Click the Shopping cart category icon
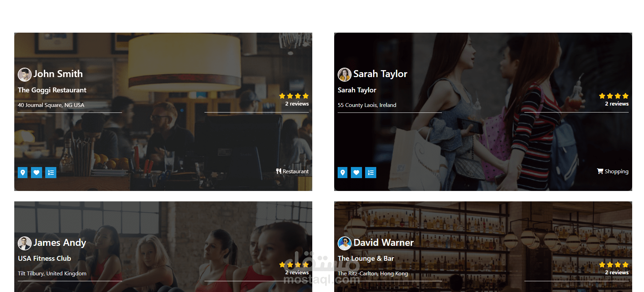This screenshot has width=644, height=292. tap(600, 171)
